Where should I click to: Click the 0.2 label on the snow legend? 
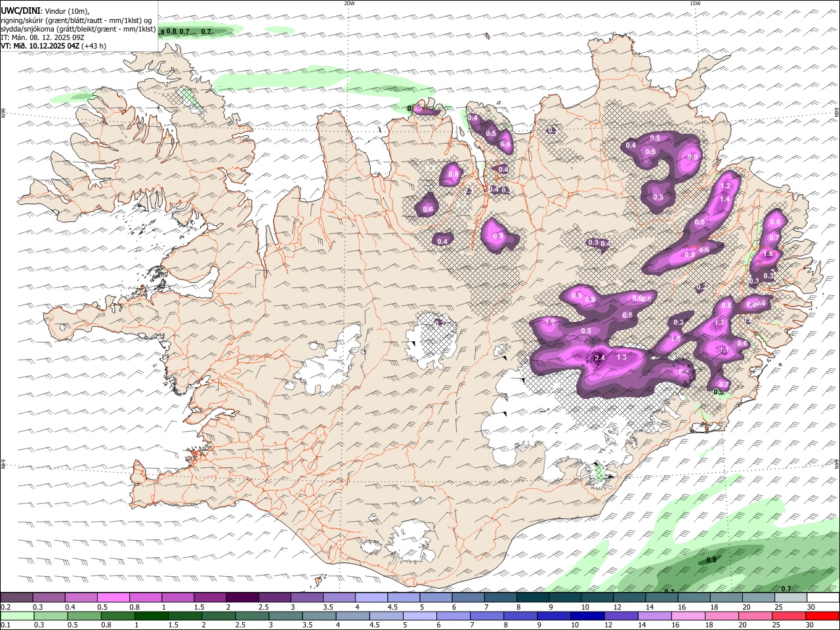[5, 607]
